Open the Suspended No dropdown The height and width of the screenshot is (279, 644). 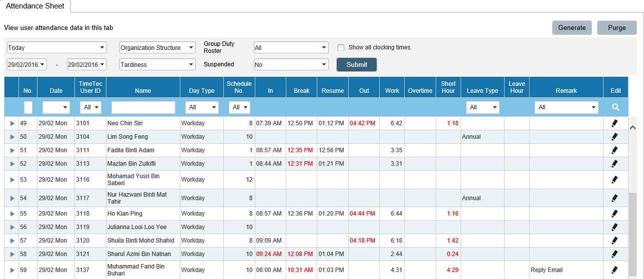point(291,64)
